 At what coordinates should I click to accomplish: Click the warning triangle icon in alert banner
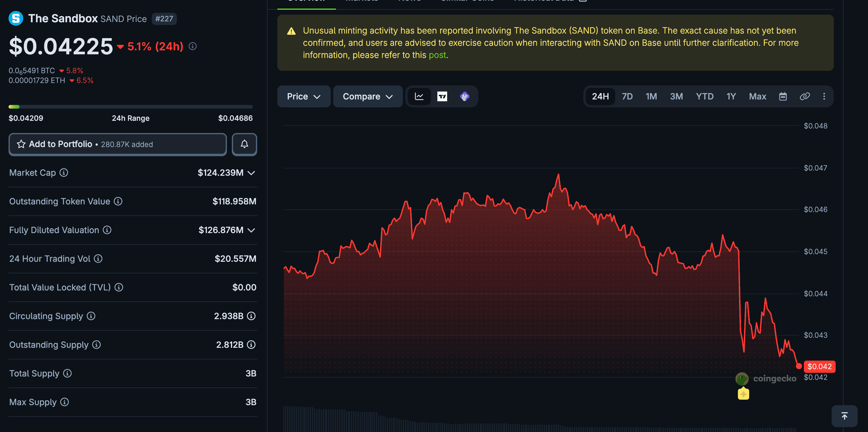point(291,31)
